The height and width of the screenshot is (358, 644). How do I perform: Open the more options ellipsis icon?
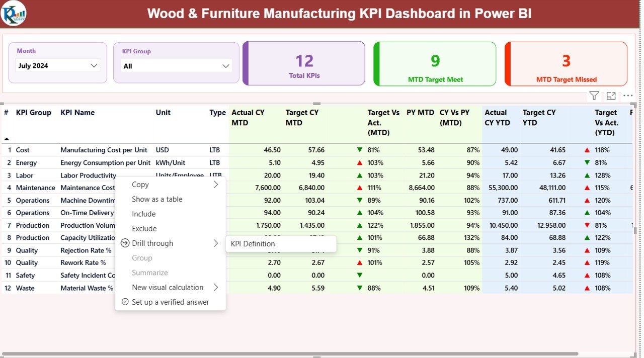[x=628, y=96]
